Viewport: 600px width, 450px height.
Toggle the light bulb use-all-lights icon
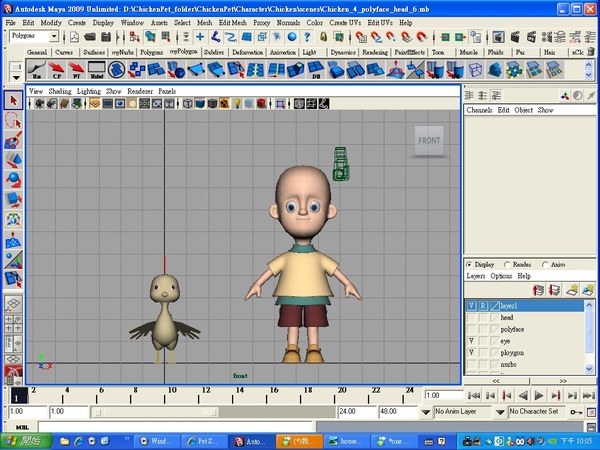pos(237,103)
